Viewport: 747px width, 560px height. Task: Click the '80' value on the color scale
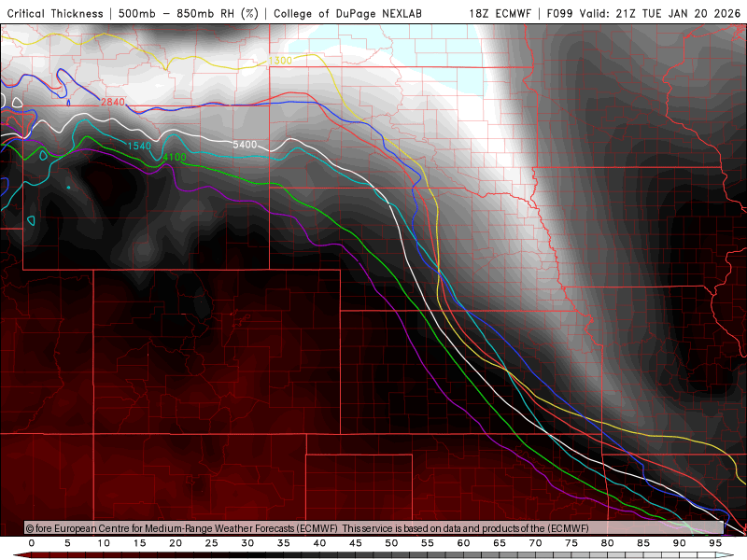(608, 543)
